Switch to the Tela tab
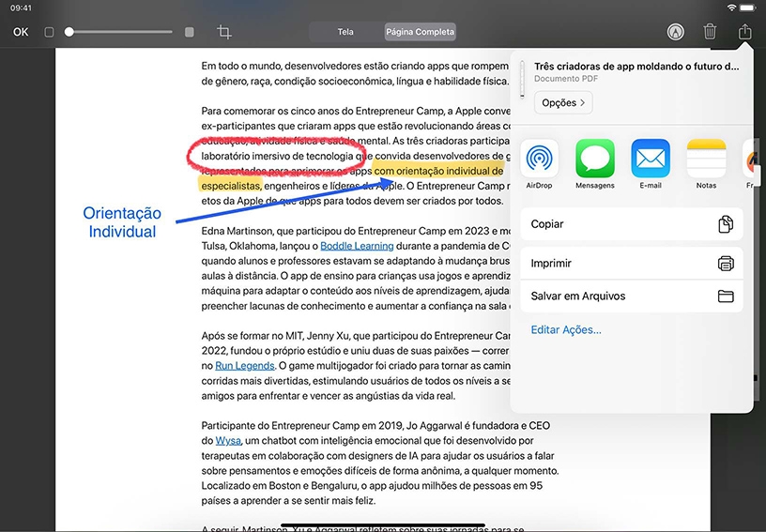Screen dimensions: 766x532 pyautogui.click(x=345, y=32)
